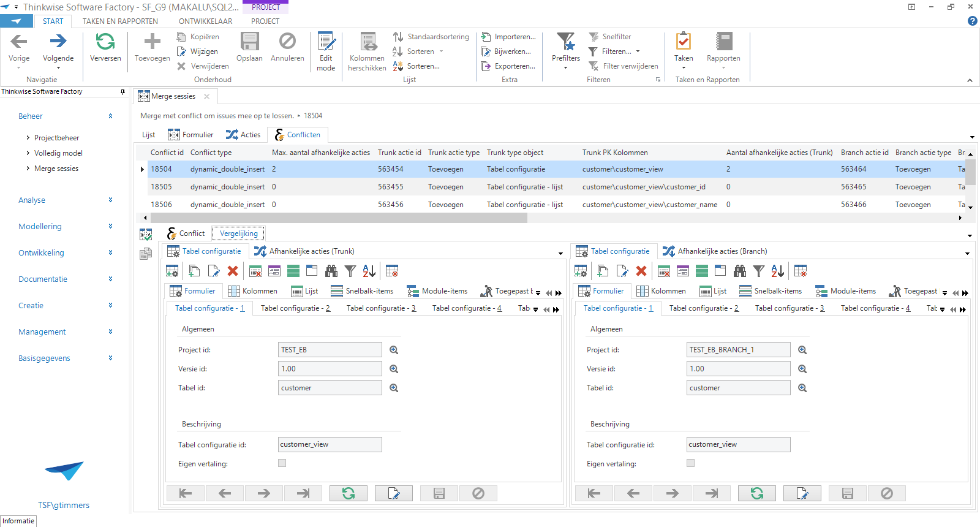
Task: Open the Filteren dropdown arrow
Action: tap(638, 51)
